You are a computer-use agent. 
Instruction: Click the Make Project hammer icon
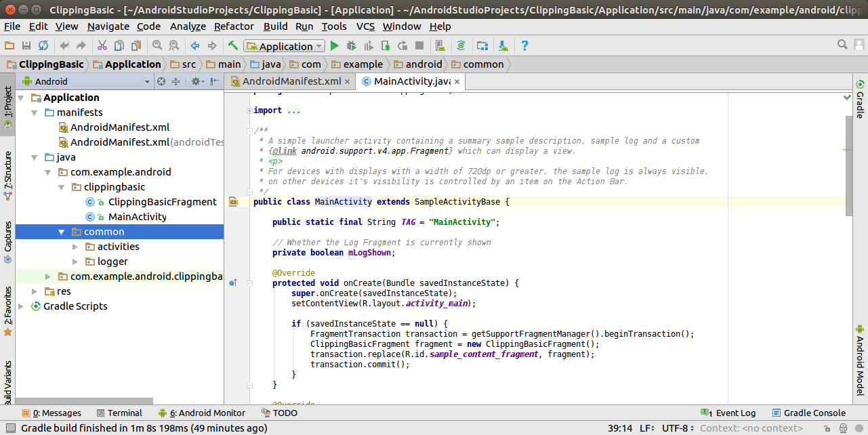tap(233, 45)
